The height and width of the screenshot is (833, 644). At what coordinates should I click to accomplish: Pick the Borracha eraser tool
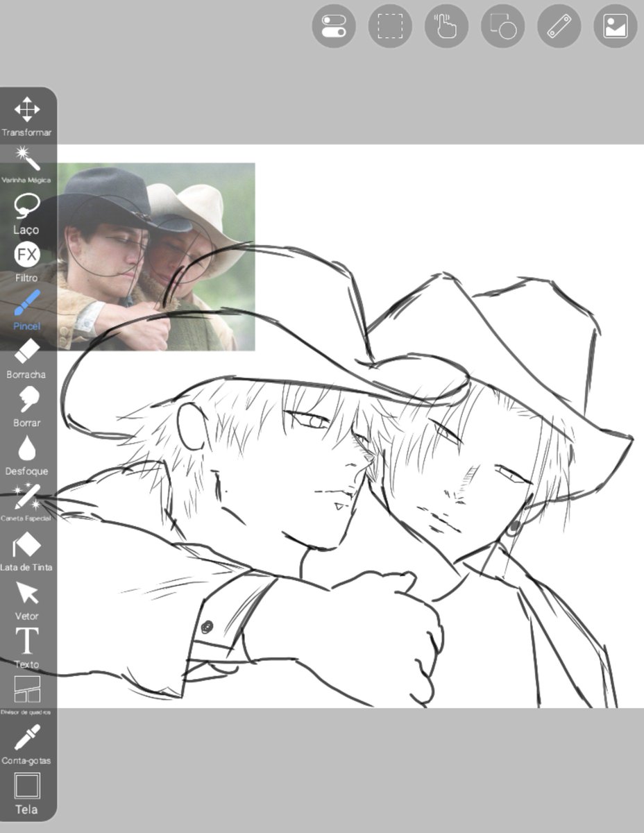(27, 359)
